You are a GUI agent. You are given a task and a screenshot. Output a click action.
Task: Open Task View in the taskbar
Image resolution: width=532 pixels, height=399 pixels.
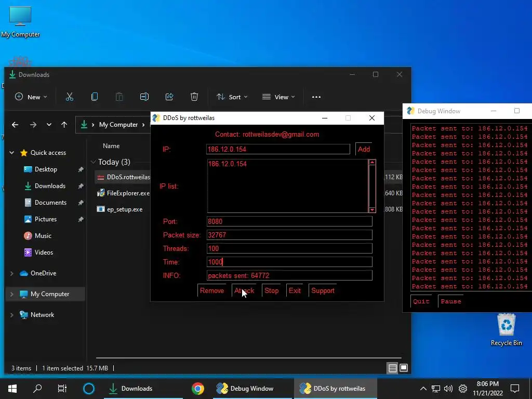[x=62, y=389]
